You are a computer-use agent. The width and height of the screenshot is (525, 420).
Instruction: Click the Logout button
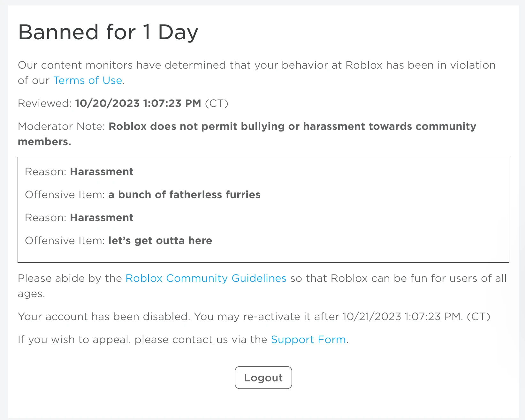[x=263, y=378]
